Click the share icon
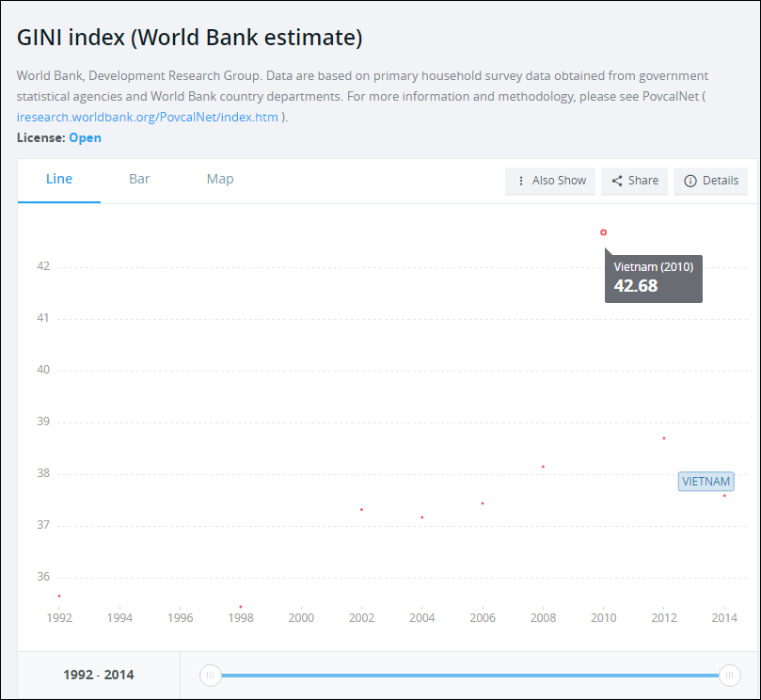Screen dimensions: 761x700 [617, 181]
